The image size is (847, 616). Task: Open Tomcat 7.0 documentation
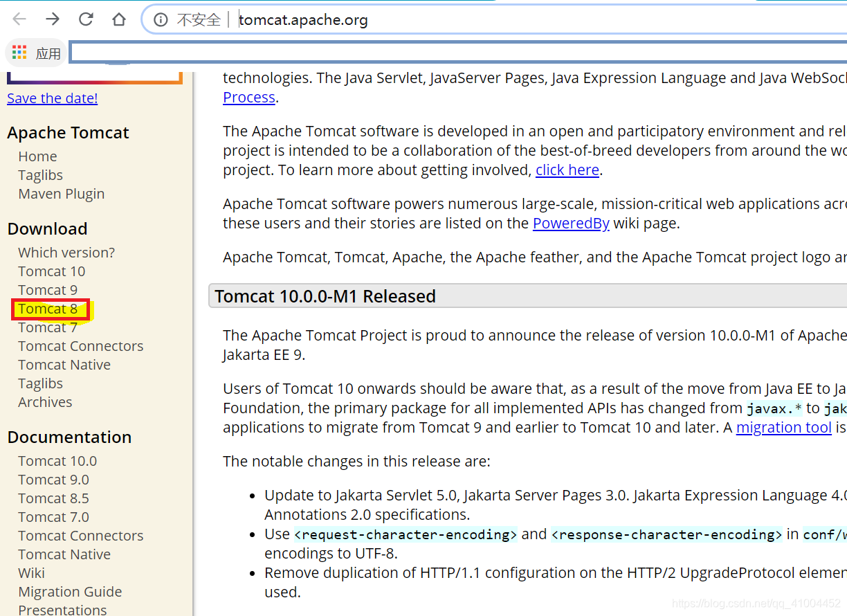[x=53, y=517]
